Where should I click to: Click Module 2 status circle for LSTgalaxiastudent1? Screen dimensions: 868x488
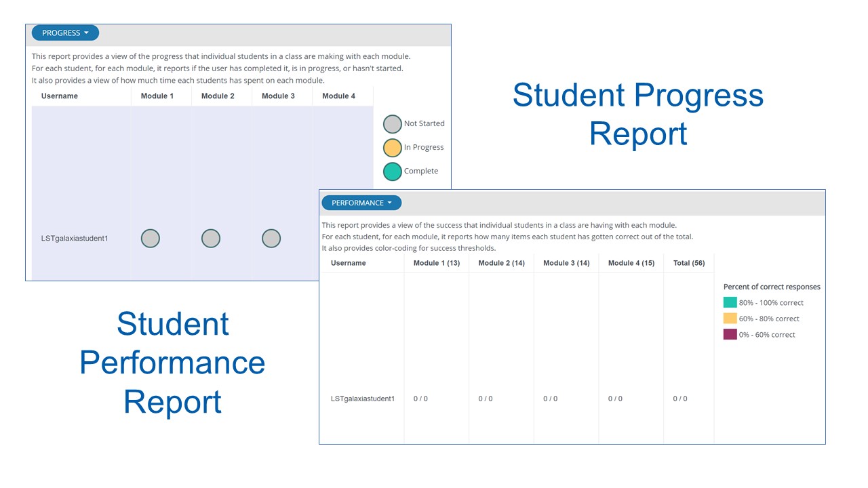pyautogui.click(x=211, y=239)
